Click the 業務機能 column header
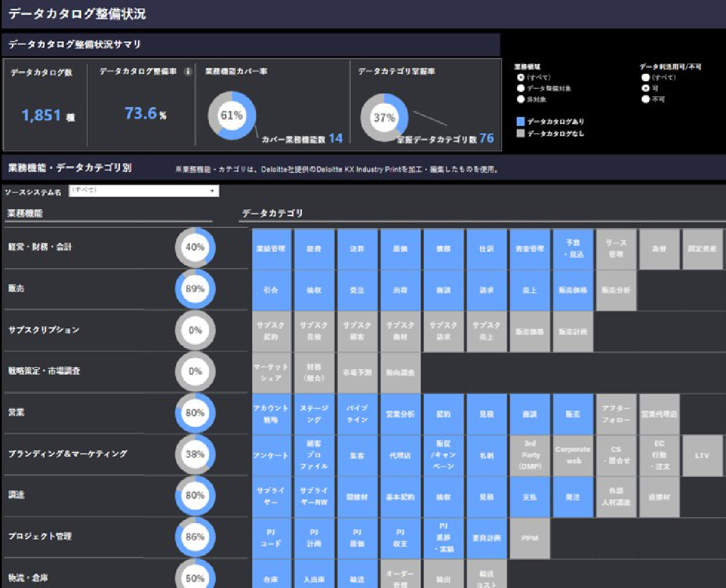The image size is (726, 588). 25,214
